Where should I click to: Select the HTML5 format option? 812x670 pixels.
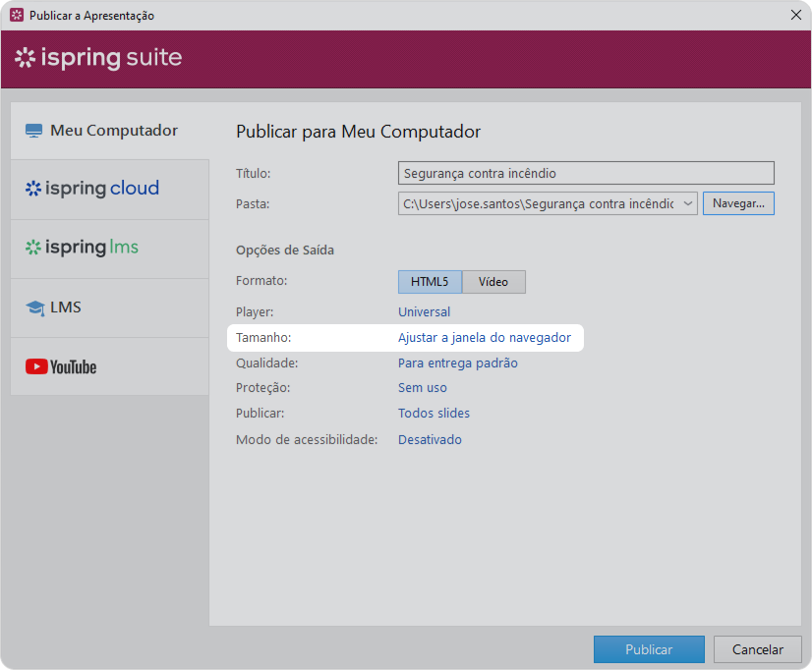[430, 282]
